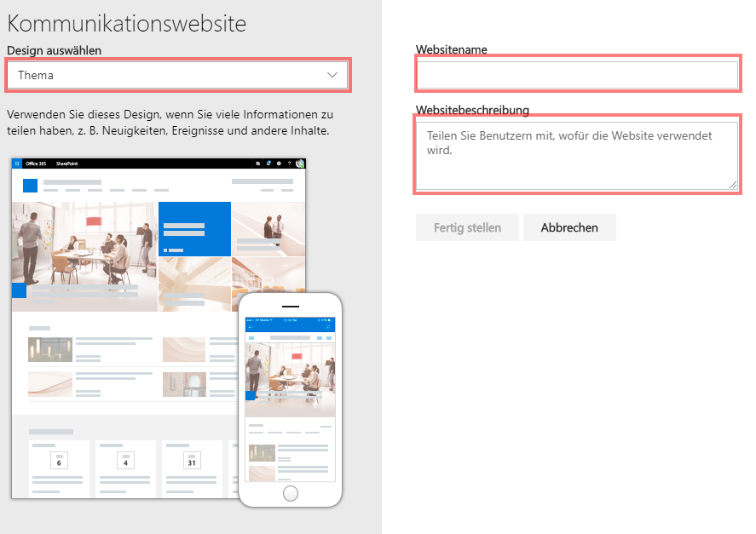Click the back arrow on the phone preview
Viewport: 756px width, 534px height.
(251, 327)
